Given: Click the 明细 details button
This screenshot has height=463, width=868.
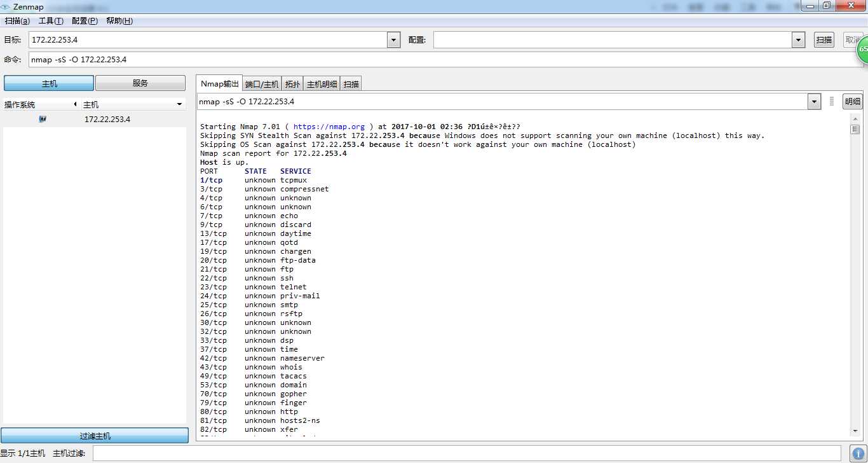Looking at the screenshot, I should click(853, 102).
